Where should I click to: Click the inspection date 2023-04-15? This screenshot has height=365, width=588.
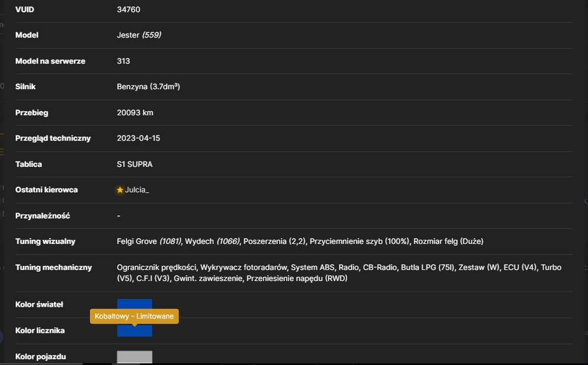click(x=138, y=138)
